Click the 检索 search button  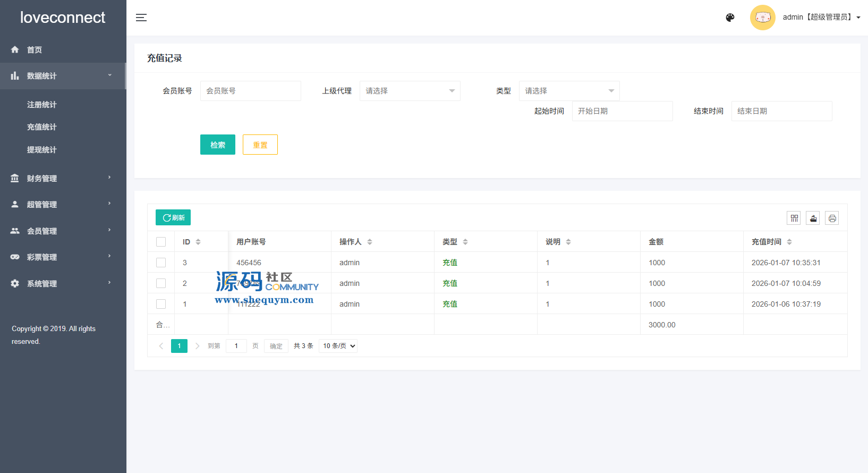(218, 145)
